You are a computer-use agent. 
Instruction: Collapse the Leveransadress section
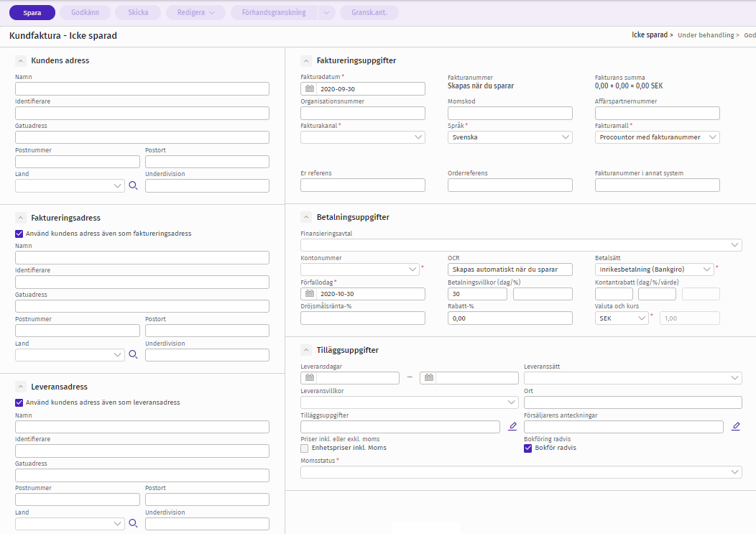point(20,387)
